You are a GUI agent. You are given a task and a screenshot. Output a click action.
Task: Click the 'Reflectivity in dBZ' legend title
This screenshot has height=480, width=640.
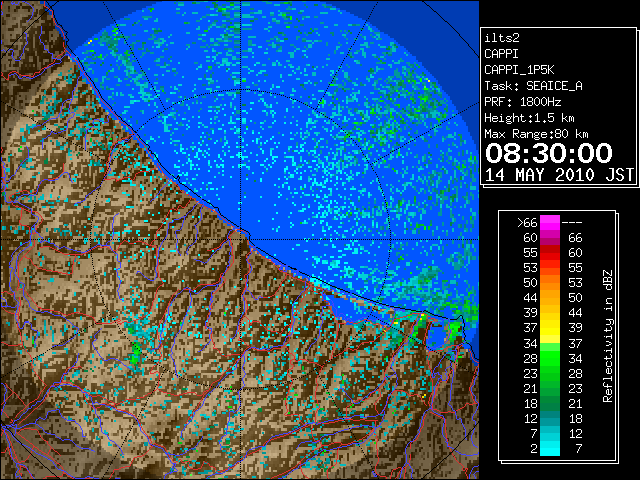[x=607, y=336]
